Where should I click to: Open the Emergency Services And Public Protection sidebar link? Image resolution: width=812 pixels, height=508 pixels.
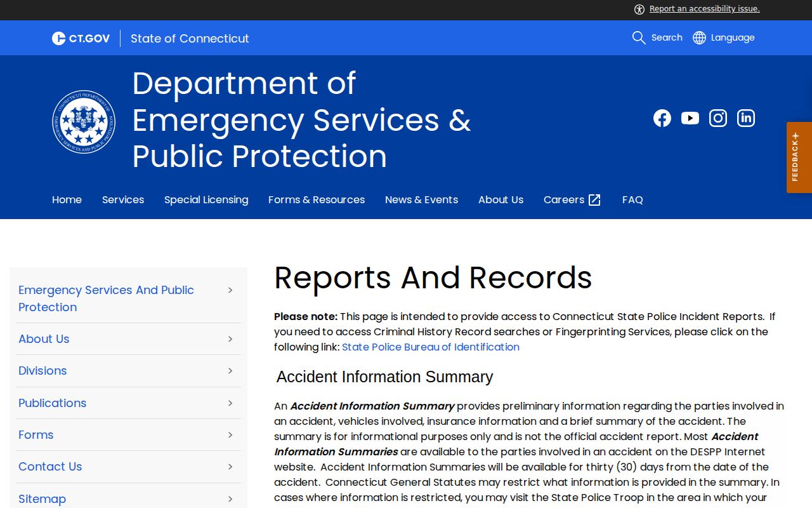106,298
